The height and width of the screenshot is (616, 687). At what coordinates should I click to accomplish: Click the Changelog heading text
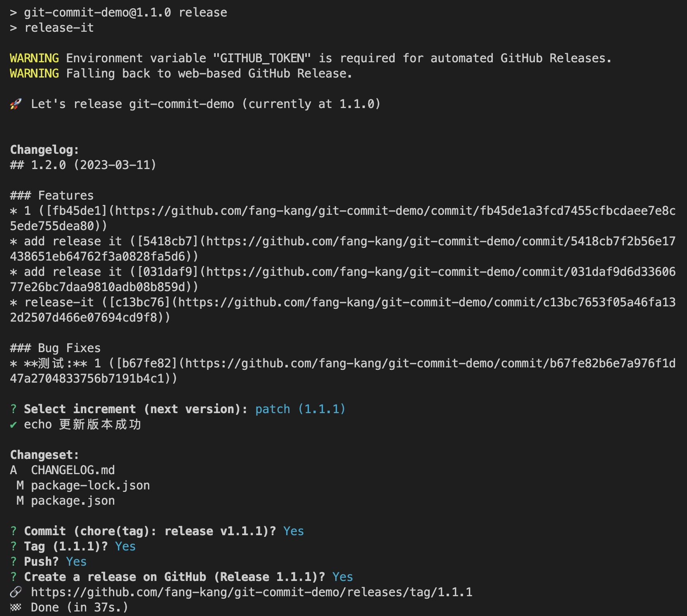point(45,150)
